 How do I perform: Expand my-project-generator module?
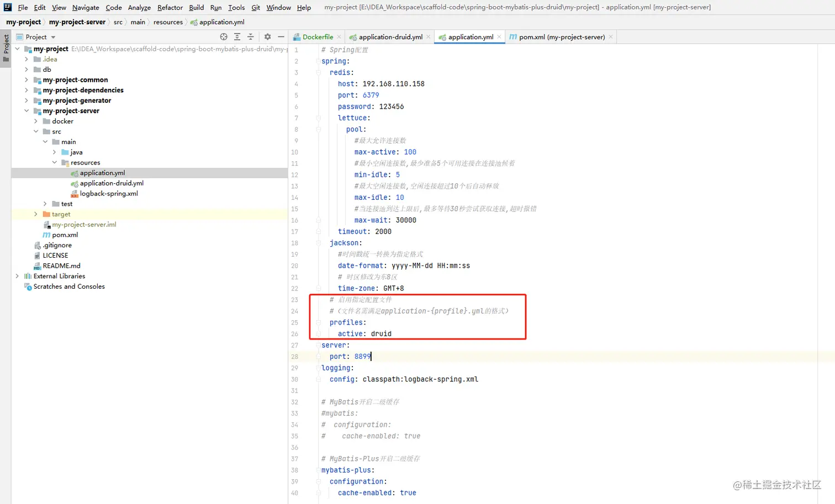(x=27, y=100)
